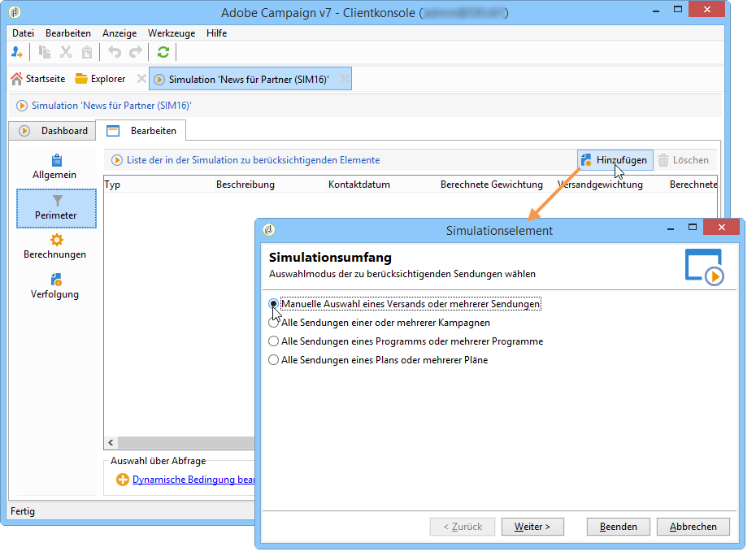
Task: Click the scrollbar left arrow in list
Action: point(111,443)
